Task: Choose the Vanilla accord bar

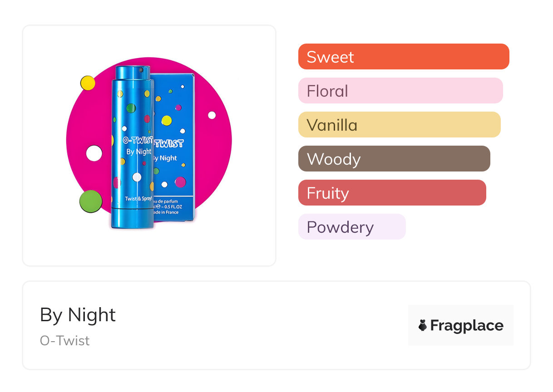Action: pyautogui.click(x=399, y=125)
